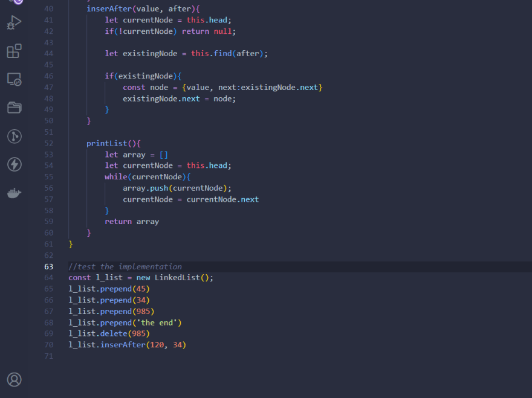Screen dimensions: 532x398
Task: Open the Git Graph source view
Action: (15, 136)
